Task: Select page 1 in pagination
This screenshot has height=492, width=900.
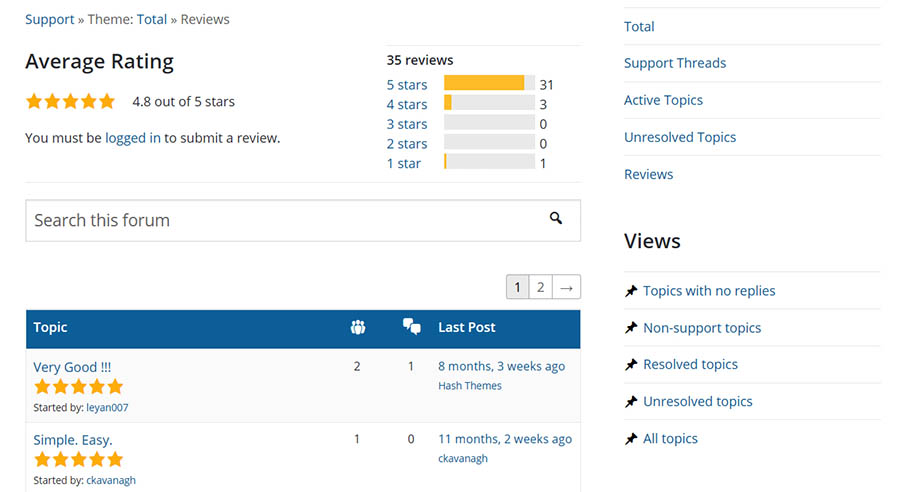Action: [517, 287]
